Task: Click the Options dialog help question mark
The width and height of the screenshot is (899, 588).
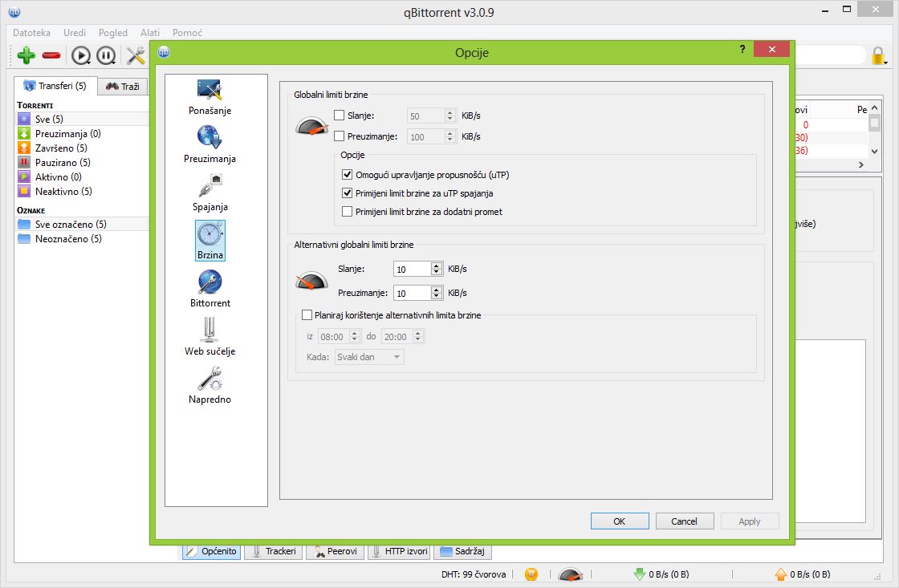Action: pos(742,49)
